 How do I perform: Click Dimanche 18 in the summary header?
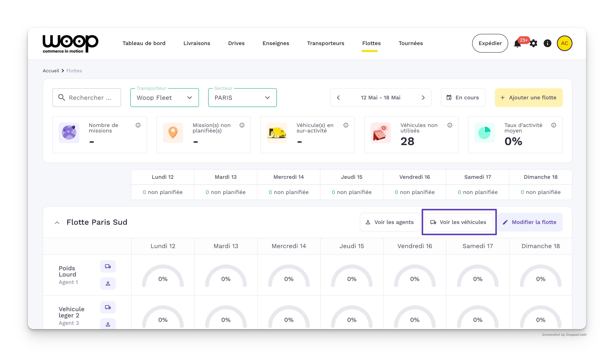click(540, 177)
